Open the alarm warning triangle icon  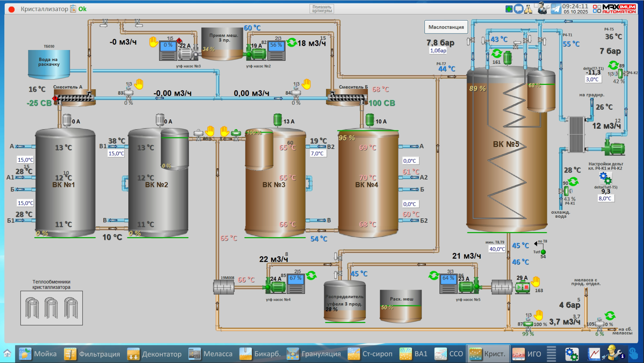coord(528,9)
